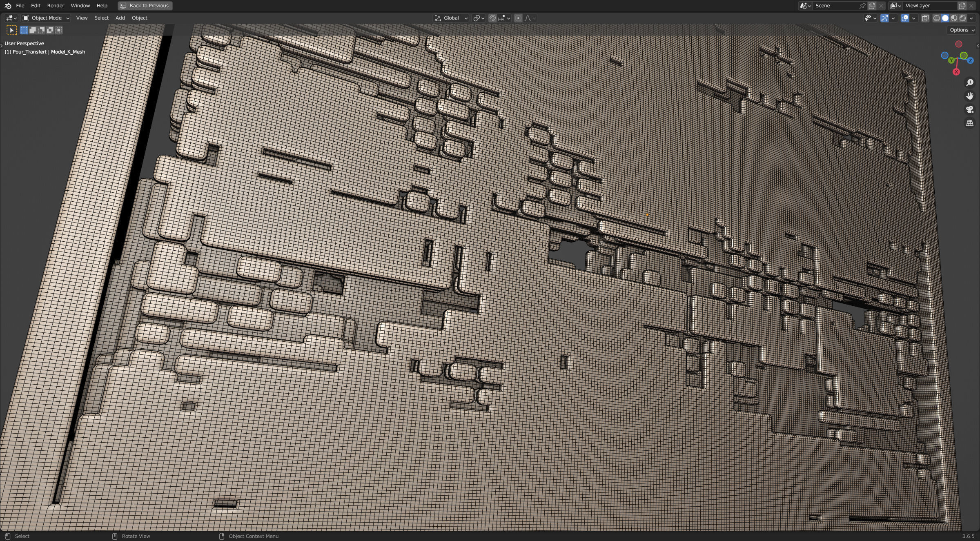Open the shading options dropdown arrow
Screen dimensions: 980x541
tap(971, 18)
